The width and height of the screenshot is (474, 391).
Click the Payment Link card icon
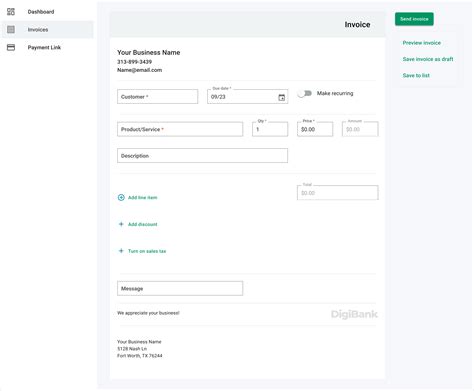pyautogui.click(x=11, y=47)
